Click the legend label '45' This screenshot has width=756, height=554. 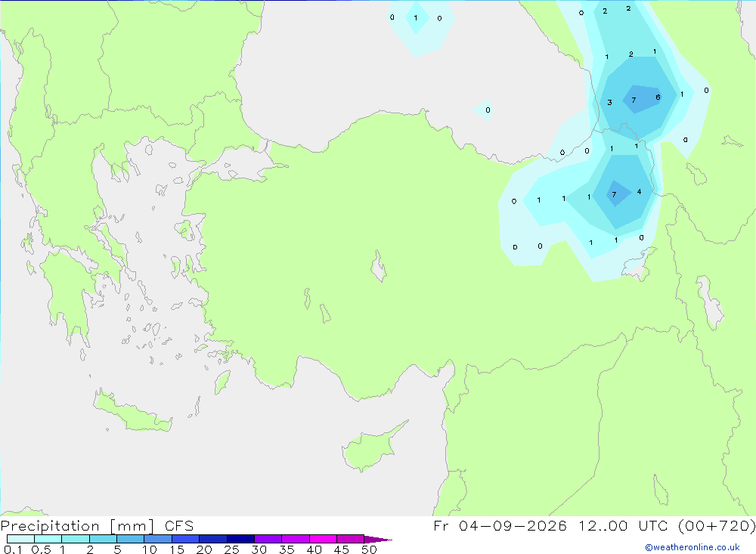[x=342, y=549]
